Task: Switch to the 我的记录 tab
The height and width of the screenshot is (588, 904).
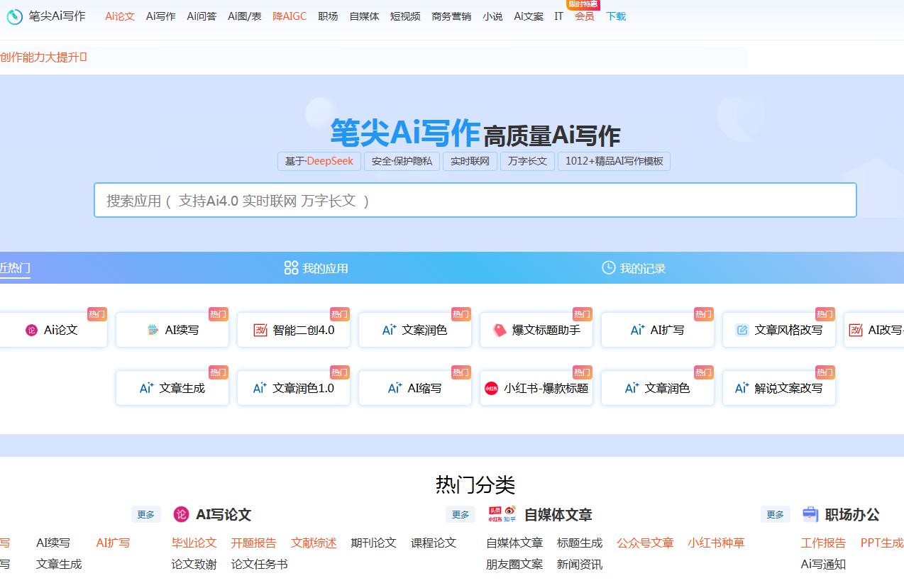Action: [634, 268]
